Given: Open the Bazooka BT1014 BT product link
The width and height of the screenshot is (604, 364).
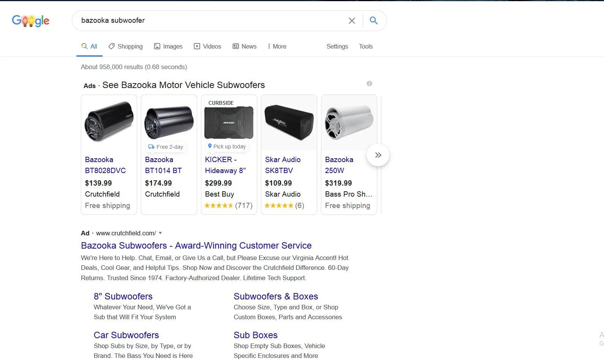Looking at the screenshot, I should [x=163, y=165].
